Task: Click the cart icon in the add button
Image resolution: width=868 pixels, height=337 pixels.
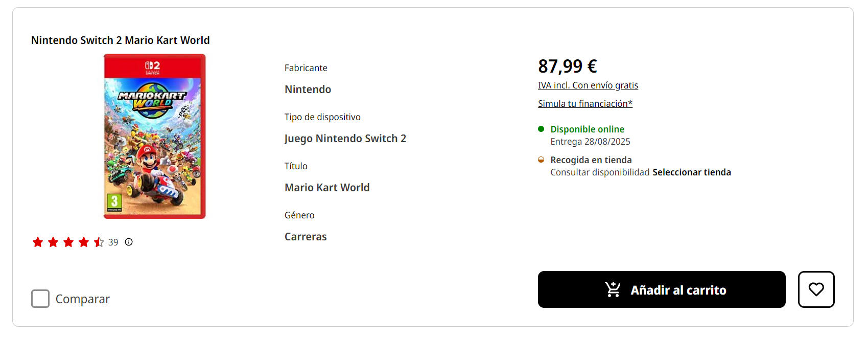Action: (613, 290)
